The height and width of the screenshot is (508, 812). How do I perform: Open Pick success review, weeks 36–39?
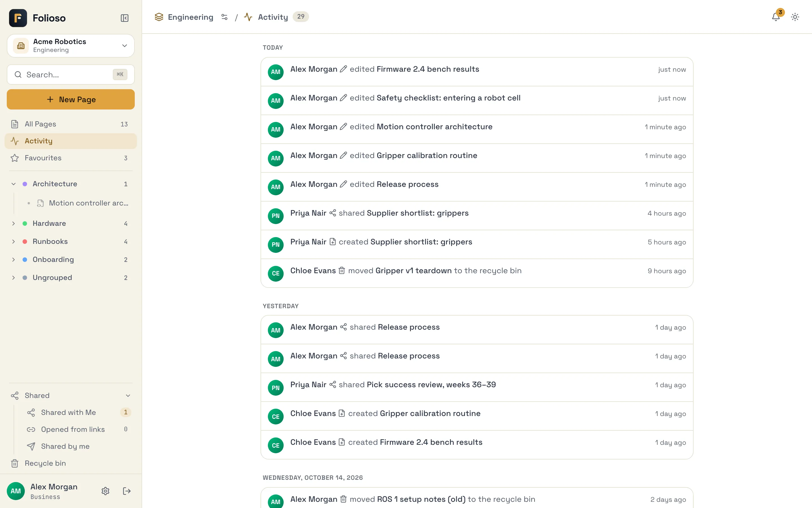click(x=431, y=384)
